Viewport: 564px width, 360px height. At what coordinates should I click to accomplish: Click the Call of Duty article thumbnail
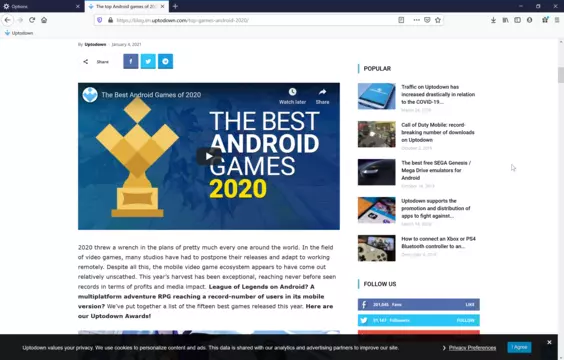click(377, 134)
